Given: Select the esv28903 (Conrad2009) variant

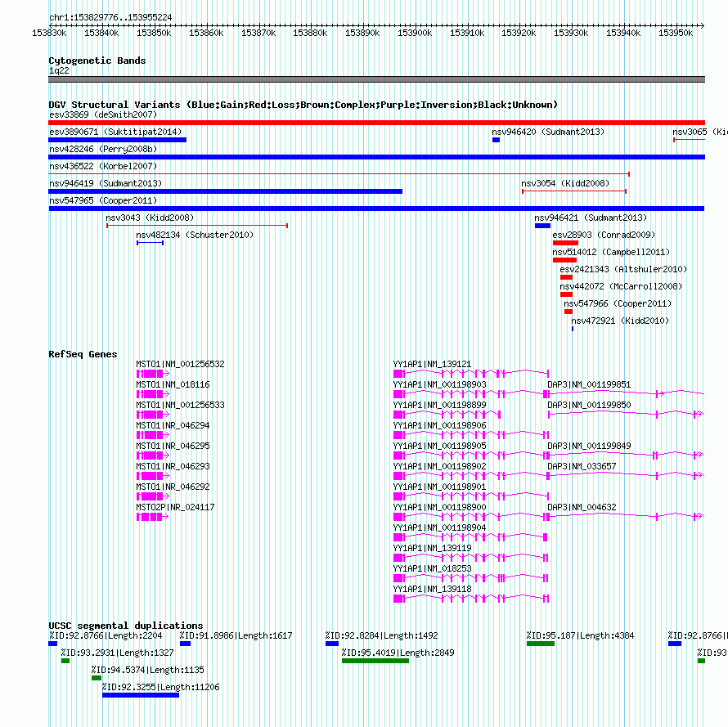Looking at the screenshot, I should coord(604,235).
